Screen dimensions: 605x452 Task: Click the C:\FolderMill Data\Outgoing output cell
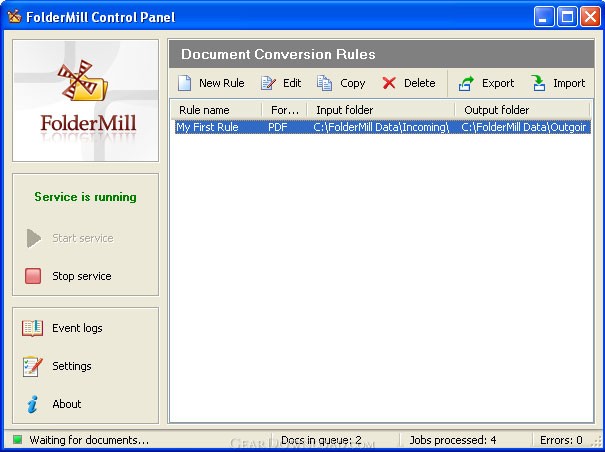coord(524,127)
